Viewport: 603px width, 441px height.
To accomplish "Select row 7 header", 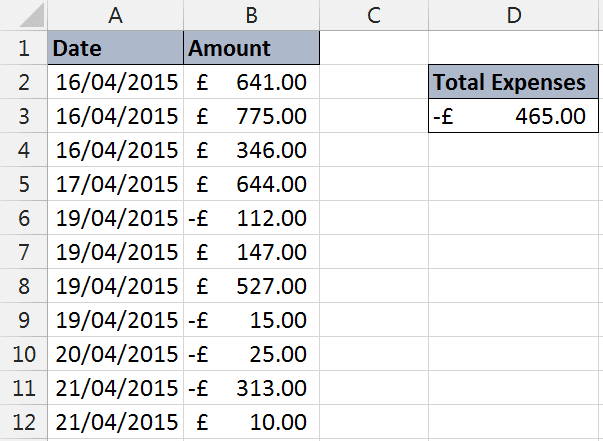I will pos(23,251).
